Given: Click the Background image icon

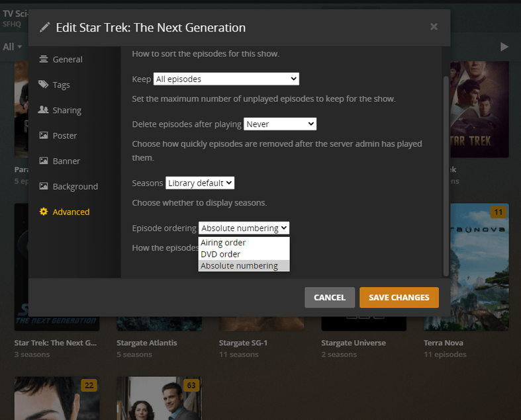Looking at the screenshot, I should (44, 186).
